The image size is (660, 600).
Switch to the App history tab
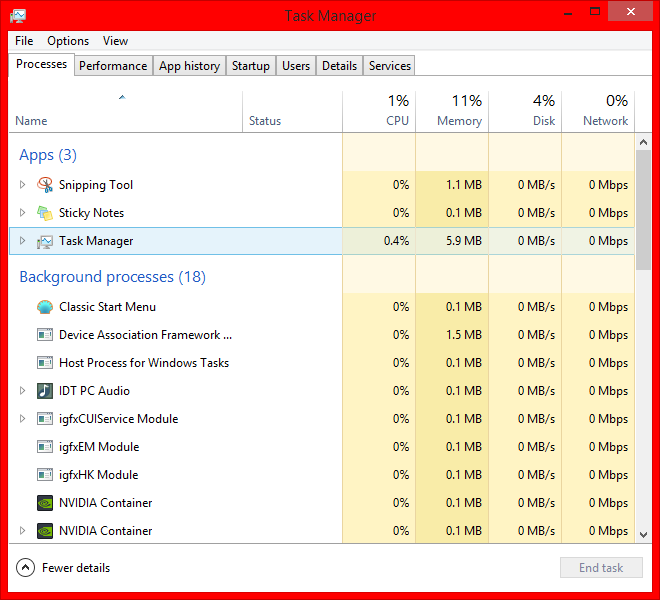189,66
